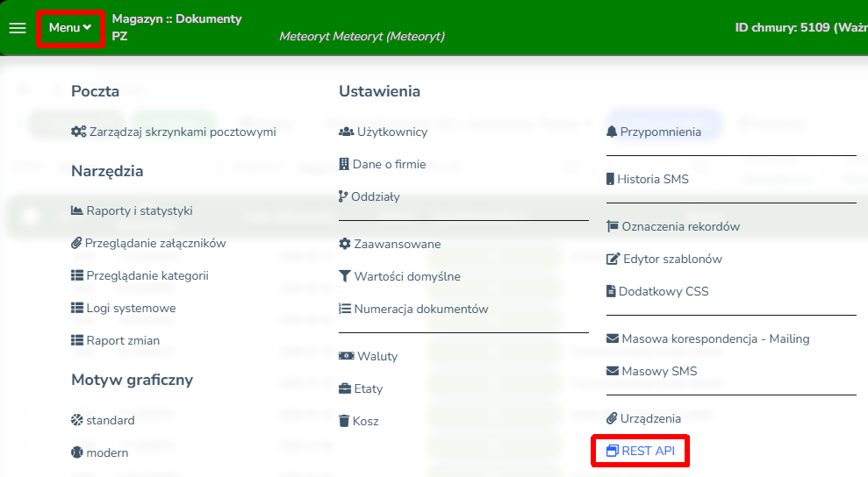Image resolution: width=868 pixels, height=477 pixels.
Task: Open Logi systemowe
Action: (x=130, y=308)
